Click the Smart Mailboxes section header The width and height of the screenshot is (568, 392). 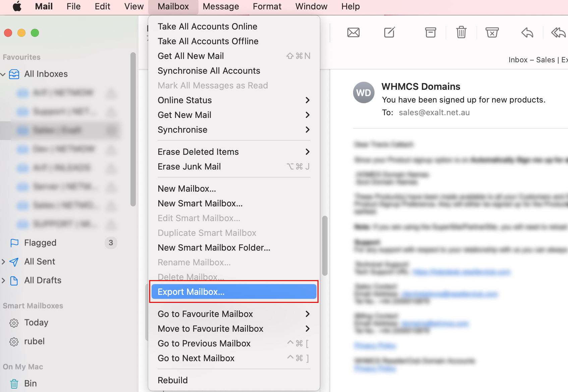click(x=33, y=306)
